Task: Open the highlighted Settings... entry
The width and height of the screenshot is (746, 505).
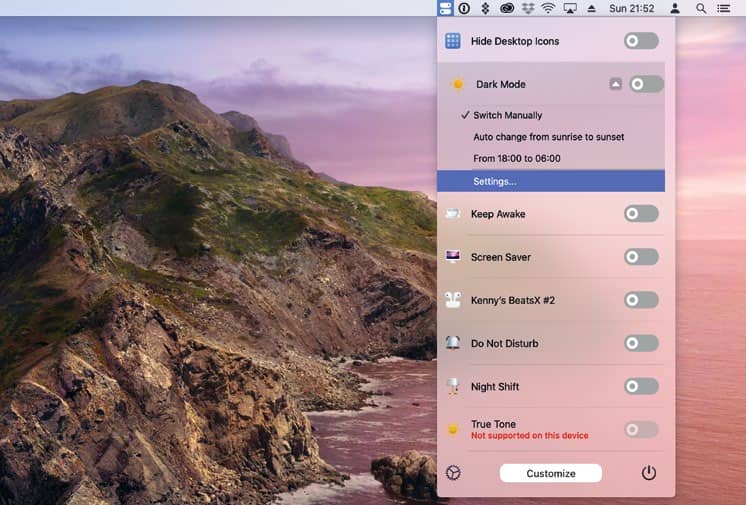Action: (x=551, y=181)
